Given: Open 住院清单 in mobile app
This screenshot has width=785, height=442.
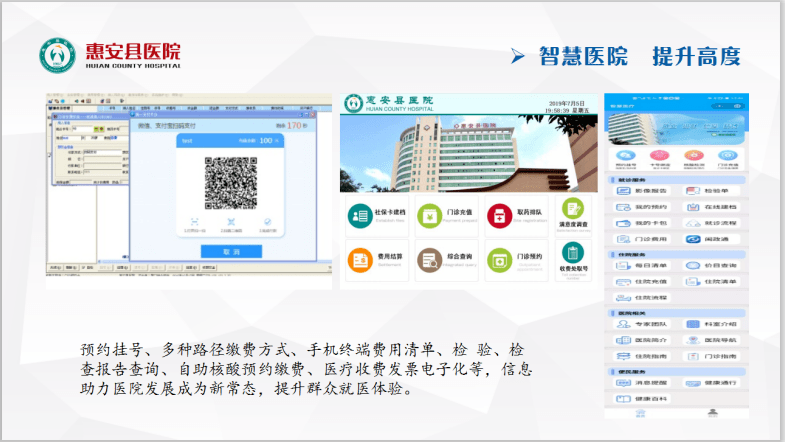Looking at the screenshot, I should 711,282.
